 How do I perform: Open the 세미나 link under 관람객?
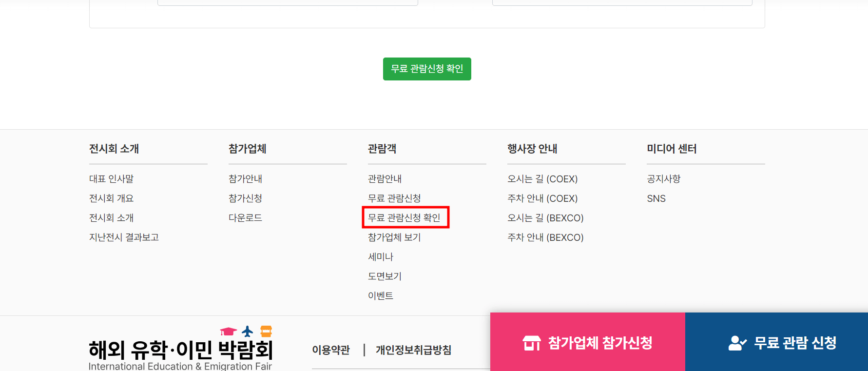[381, 256]
